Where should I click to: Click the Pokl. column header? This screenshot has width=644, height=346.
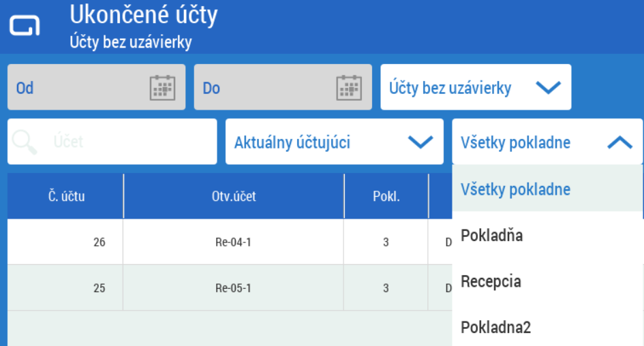click(386, 197)
